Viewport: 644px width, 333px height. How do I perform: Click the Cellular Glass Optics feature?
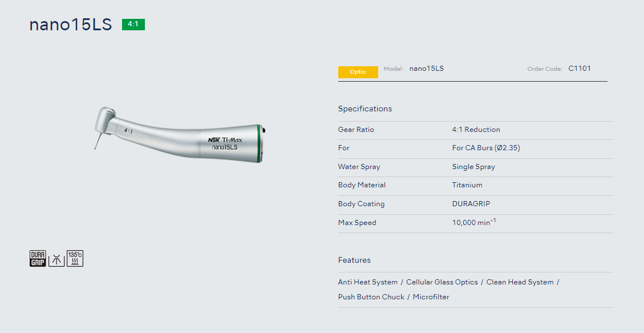pos(442,282)
